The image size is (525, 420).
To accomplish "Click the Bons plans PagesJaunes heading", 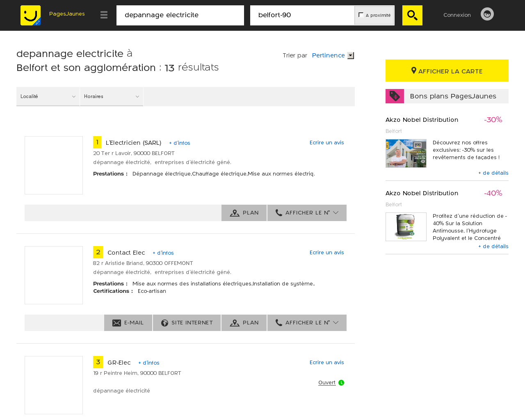I will coord(453,96).
